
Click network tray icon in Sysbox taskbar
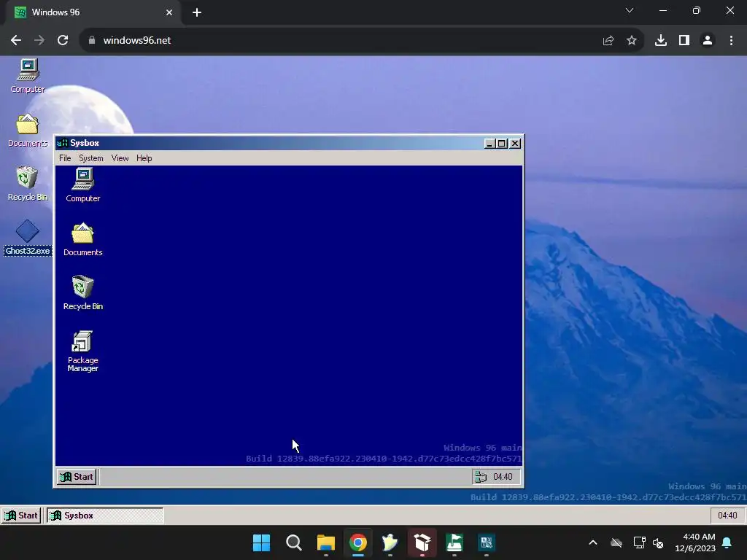pos(481,477)
